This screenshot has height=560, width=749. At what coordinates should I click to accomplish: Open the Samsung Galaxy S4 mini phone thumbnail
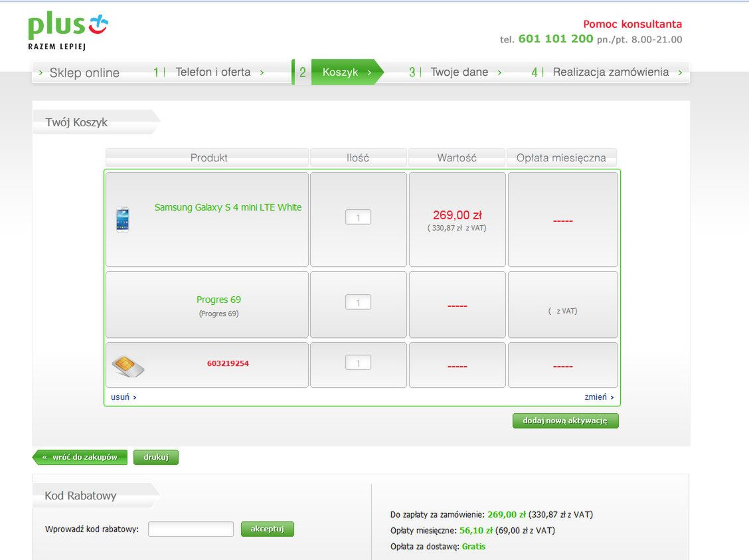123,219
